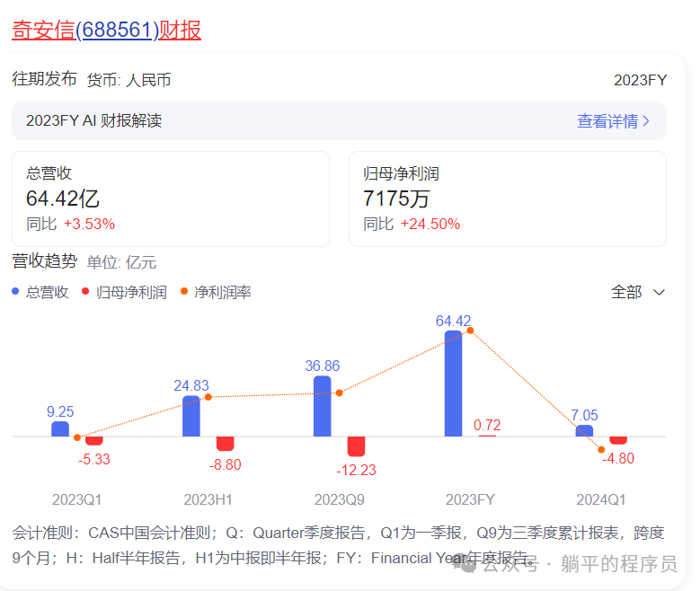700x591 pixels.
Task: Click the -5.33 value label
Action: (x=94, y=459)
